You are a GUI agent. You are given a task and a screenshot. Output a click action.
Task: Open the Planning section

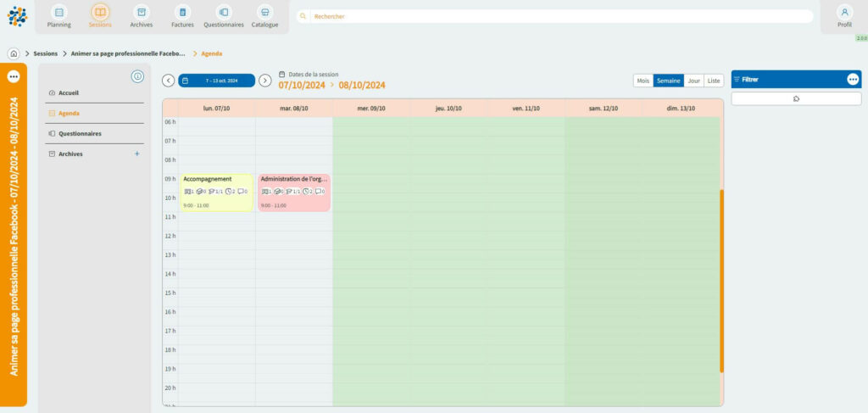coord(58,16)
